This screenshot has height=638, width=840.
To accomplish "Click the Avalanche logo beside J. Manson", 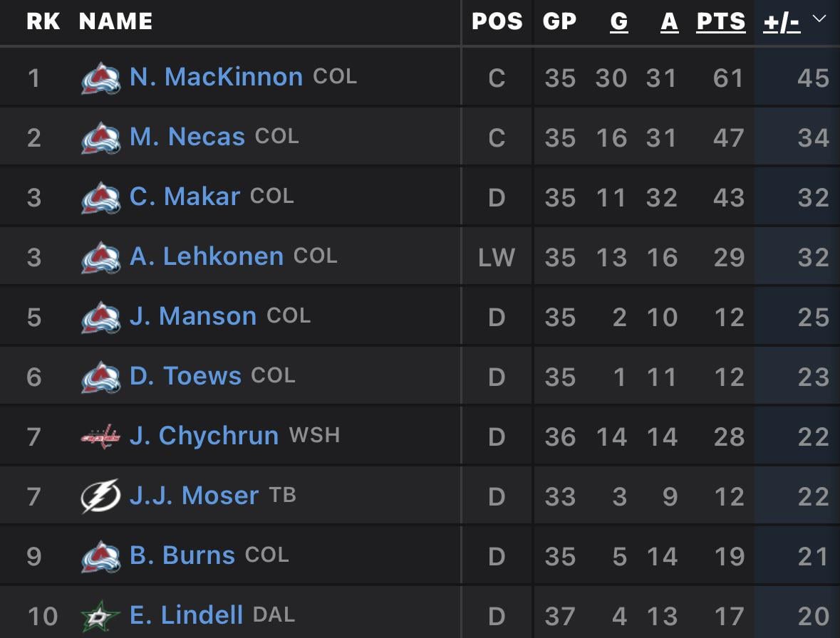I will coord(100,317).
